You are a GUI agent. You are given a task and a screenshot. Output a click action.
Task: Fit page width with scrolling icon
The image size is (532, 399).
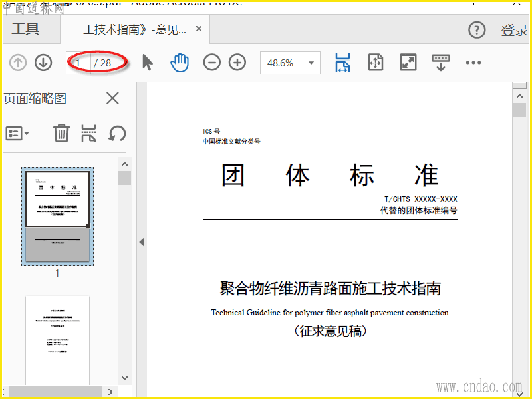[342, 63]
